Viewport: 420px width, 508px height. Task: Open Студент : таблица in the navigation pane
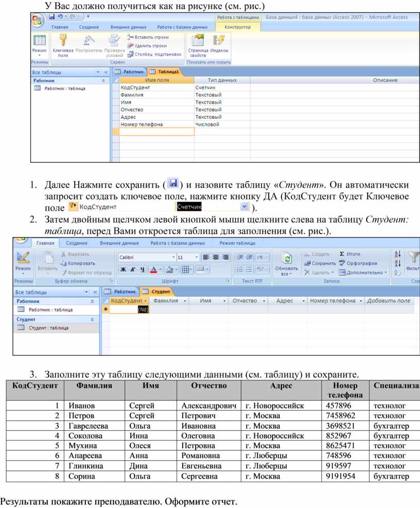coord(48,328)
